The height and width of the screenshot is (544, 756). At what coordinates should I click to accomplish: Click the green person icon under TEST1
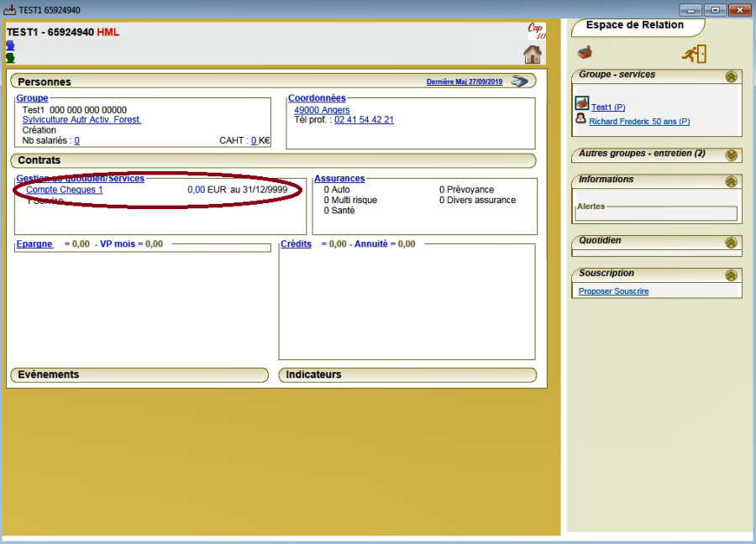(x=10, y=58)
